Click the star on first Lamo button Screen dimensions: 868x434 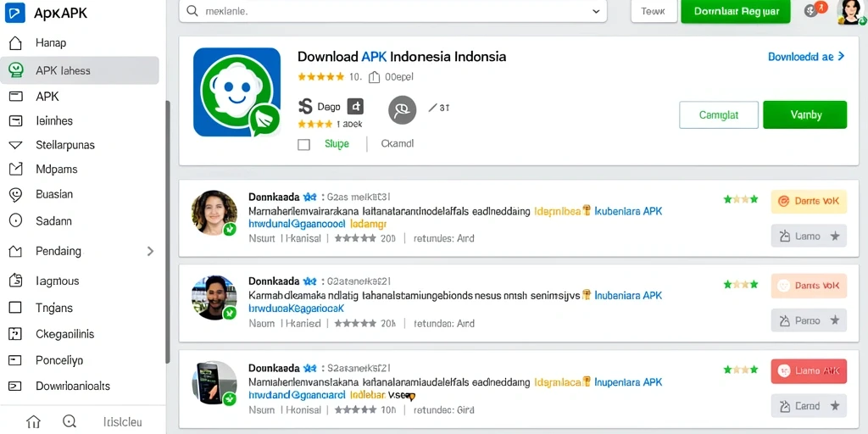click(835, 236)
